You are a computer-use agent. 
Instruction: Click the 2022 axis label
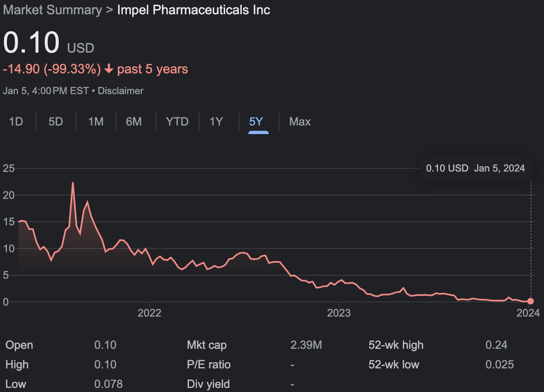click(x=150, y=313)
